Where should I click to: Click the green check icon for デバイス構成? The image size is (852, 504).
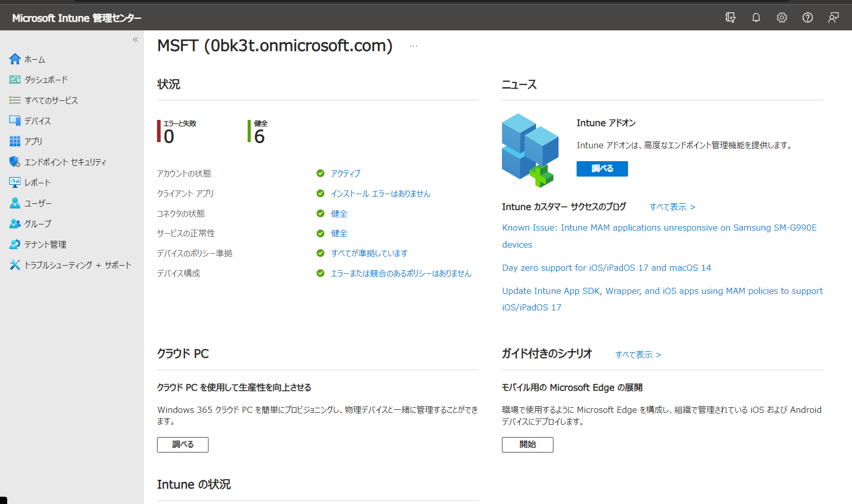[x=320, y=273]
